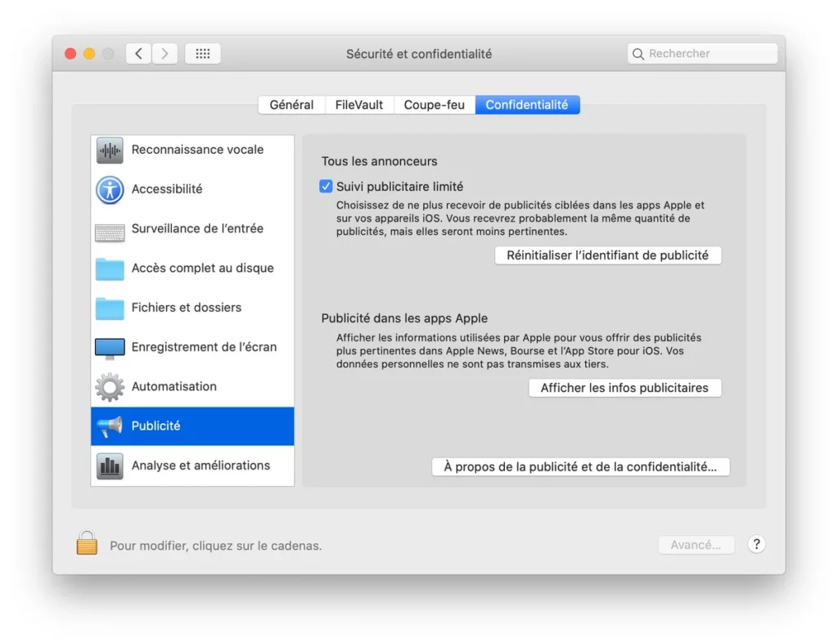This screenshot has width=838, height=644.
Task: Click the padlock to unlock settings
Action: 87,543
